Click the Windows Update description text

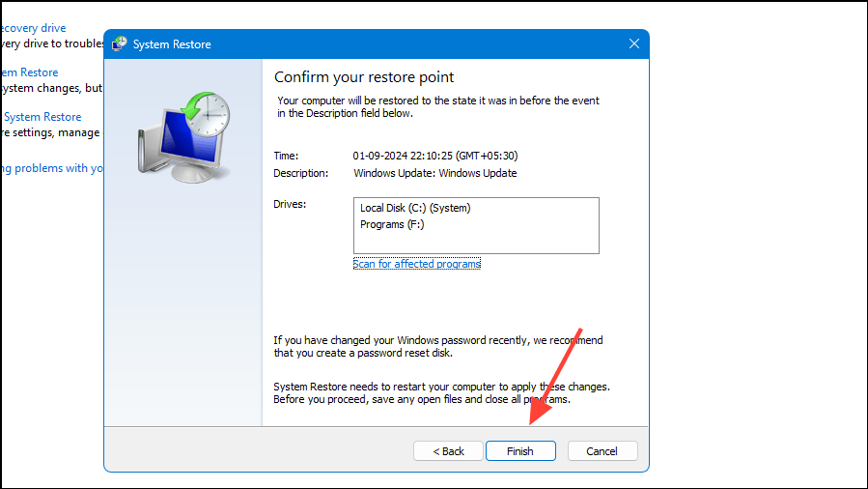435,173
